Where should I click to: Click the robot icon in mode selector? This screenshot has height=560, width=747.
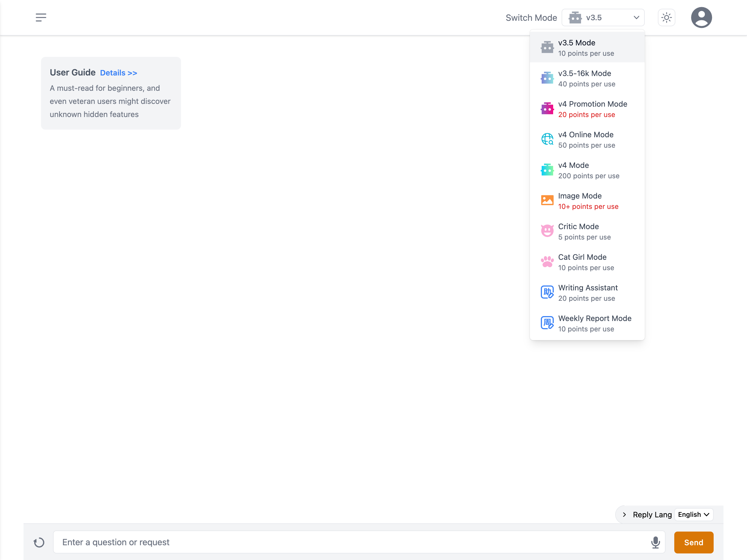pyautogui.click(x=575, y=17)
